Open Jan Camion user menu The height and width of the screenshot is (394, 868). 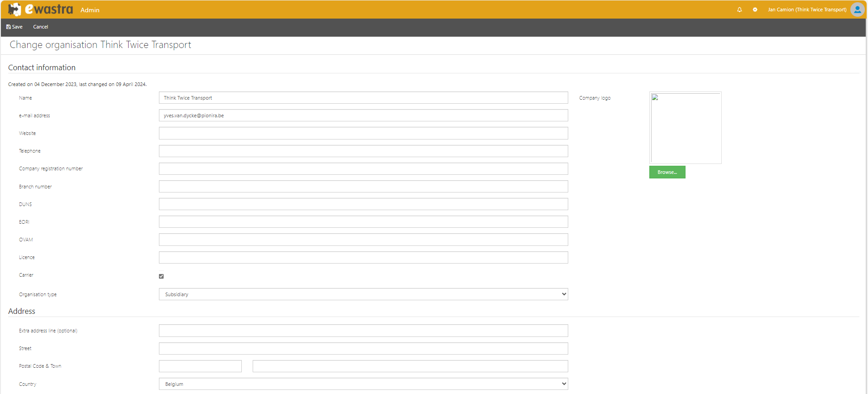click(807, 10)
